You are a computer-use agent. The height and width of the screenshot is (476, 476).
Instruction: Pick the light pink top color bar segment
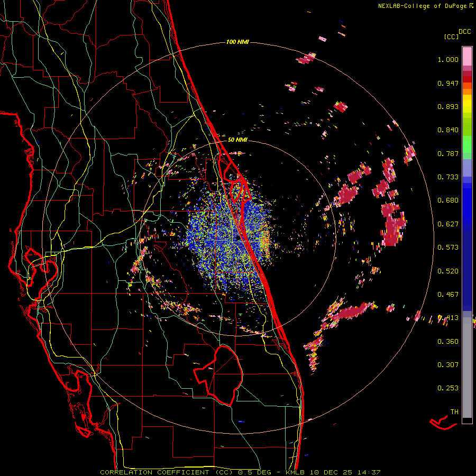(467, 56)
